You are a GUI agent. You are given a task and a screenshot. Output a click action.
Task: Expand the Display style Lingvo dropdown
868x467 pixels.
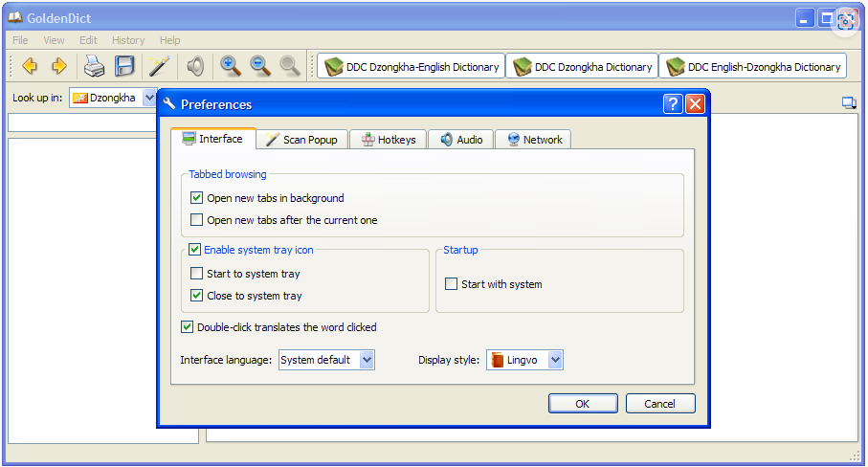coord(524,360)
